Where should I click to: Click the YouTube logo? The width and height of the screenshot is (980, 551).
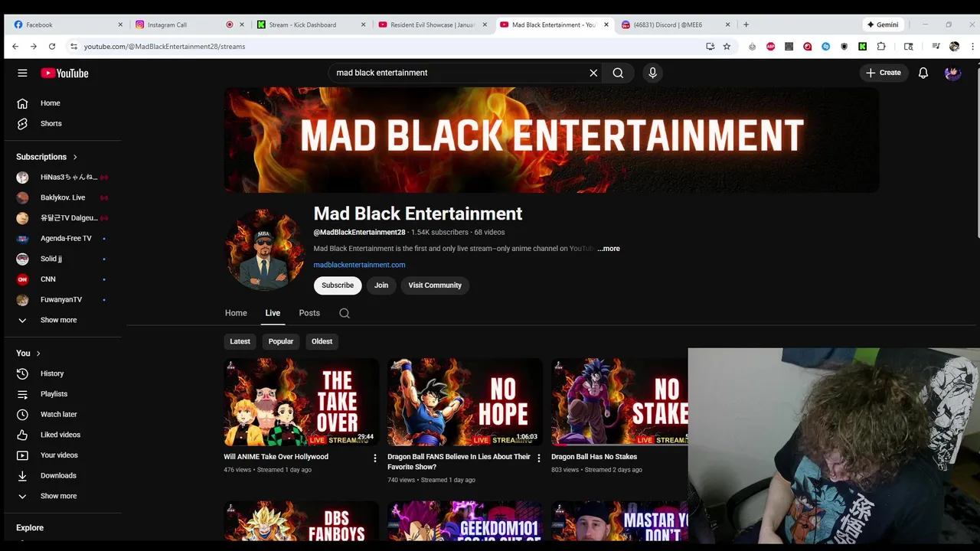pyautogui.click(x=64, y=73)
